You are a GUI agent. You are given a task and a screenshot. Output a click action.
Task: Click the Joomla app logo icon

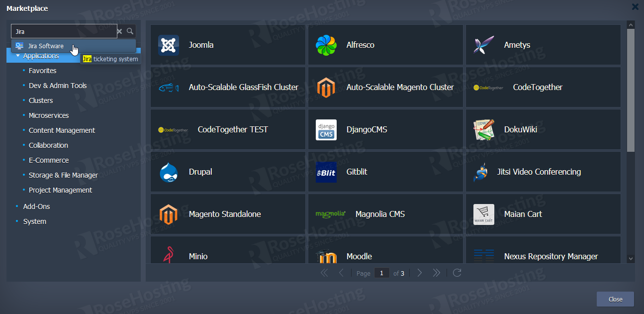[169, 45]
